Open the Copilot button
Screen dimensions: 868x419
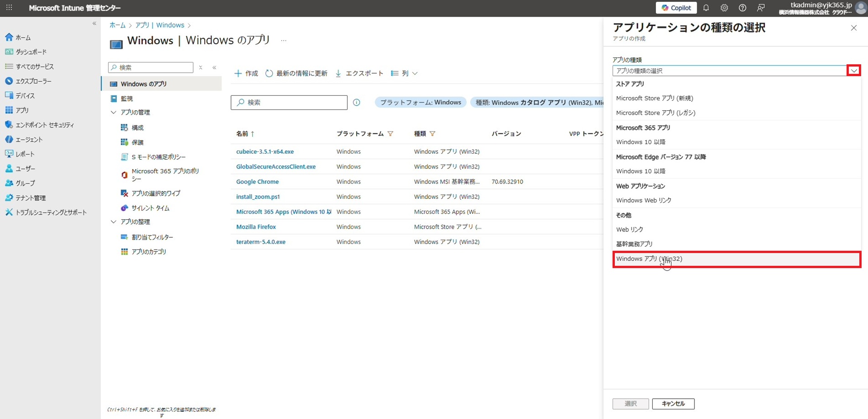tap(676, 8)
